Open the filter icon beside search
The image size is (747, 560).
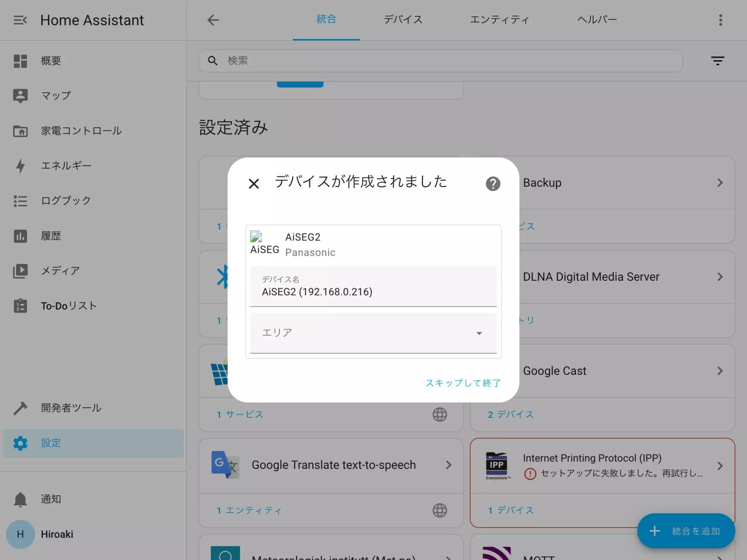coord(717,61)
